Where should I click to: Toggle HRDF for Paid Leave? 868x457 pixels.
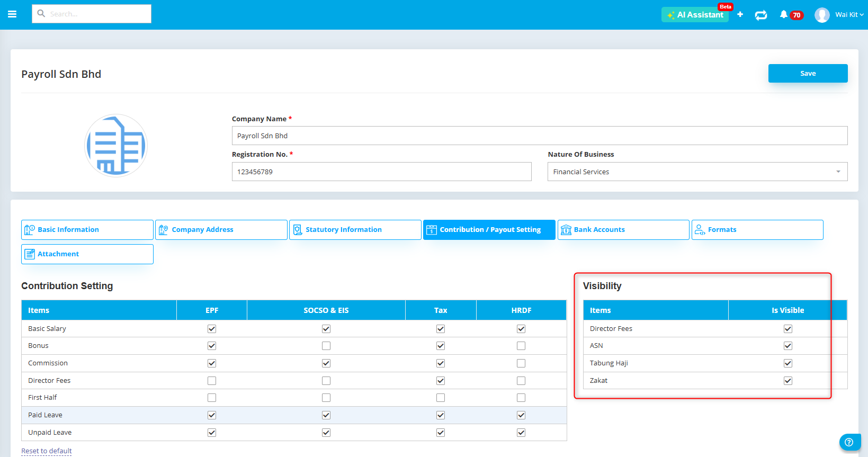click(521, 415)
